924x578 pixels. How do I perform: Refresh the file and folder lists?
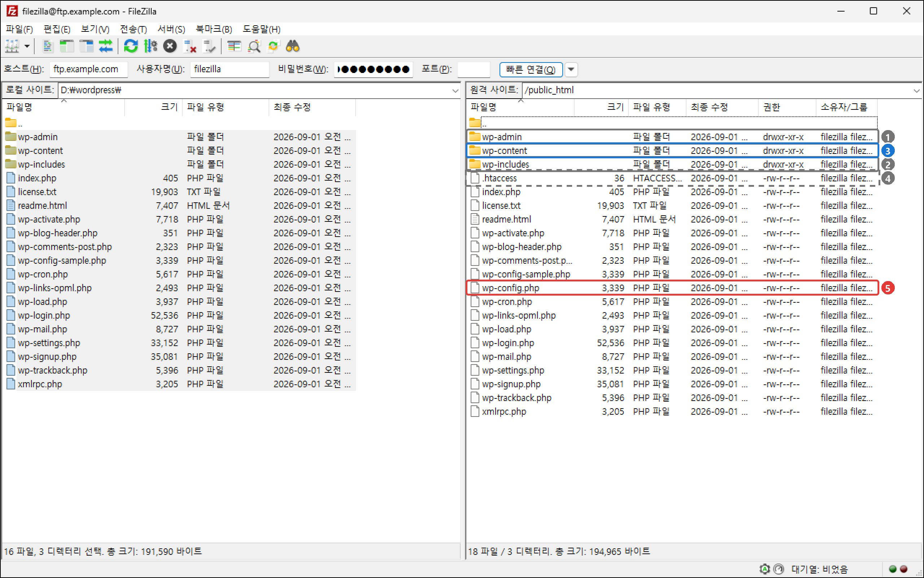131,46
